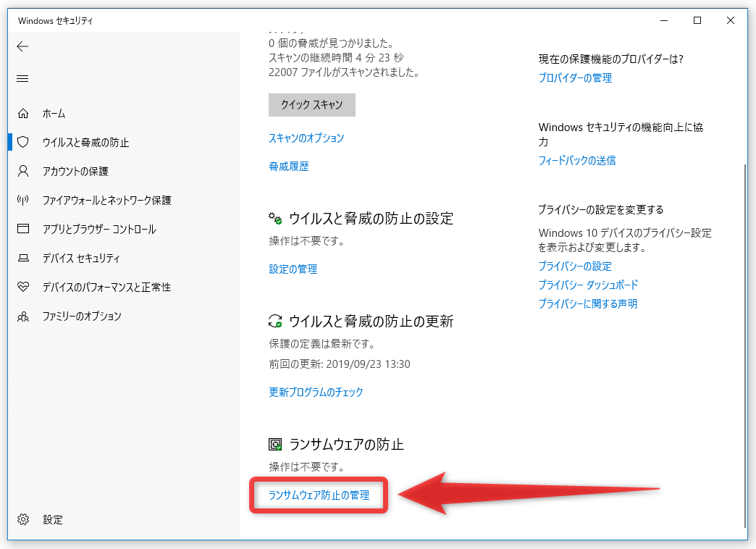Open プロバイダーの管理 link
Viewport: 756px width, 549px height.
click(x=575, y=77)
